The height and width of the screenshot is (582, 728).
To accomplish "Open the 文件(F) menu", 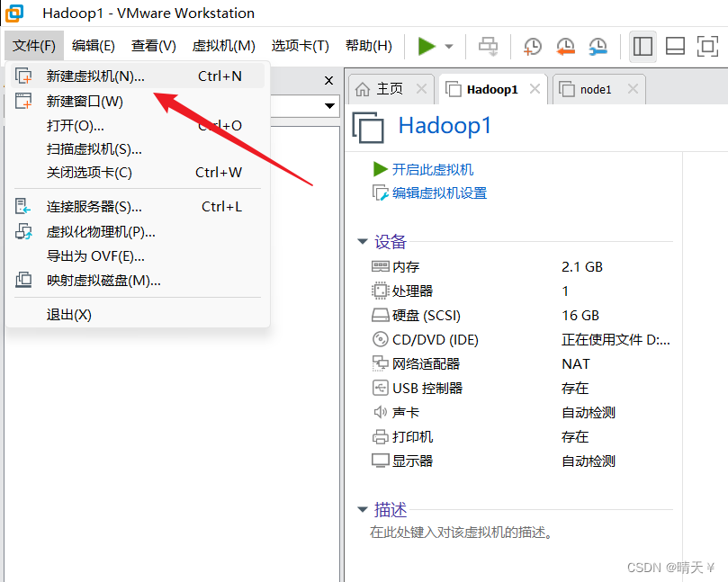I will click(x=33, y=46).
